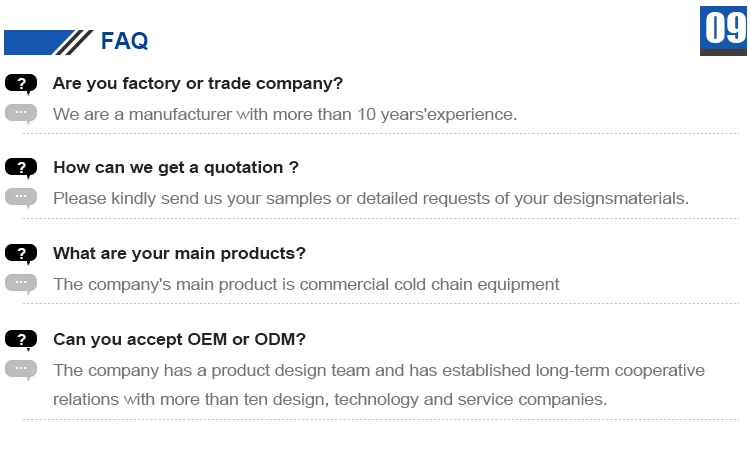Screen dimensions: 750x467
Task: Click the answer bubble beside cold chain answer
Action: pos(21,283)
